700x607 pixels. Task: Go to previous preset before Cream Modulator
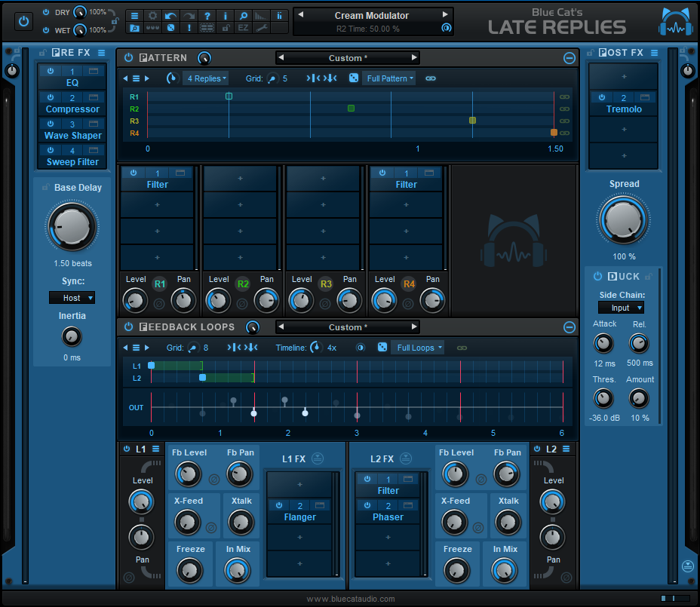301,14
